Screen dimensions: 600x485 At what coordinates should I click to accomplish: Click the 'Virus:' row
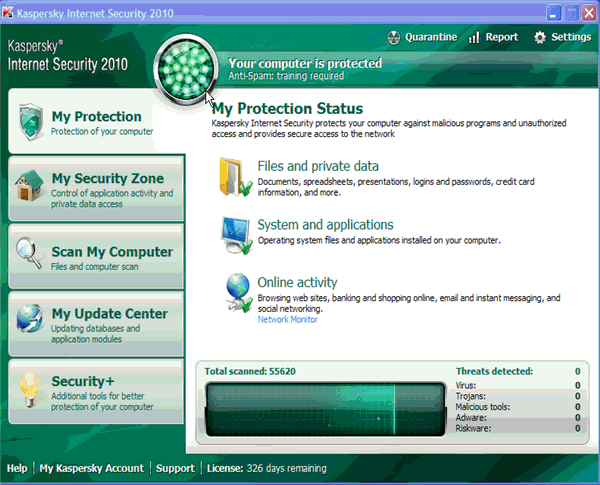(x=518, y=385)
